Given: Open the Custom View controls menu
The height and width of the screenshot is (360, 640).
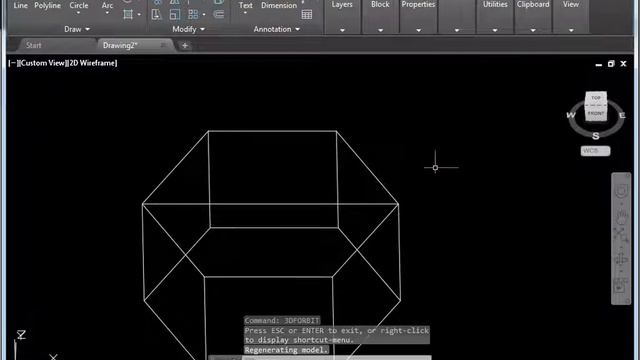Looking at the screenshot, I should (42, 63).
